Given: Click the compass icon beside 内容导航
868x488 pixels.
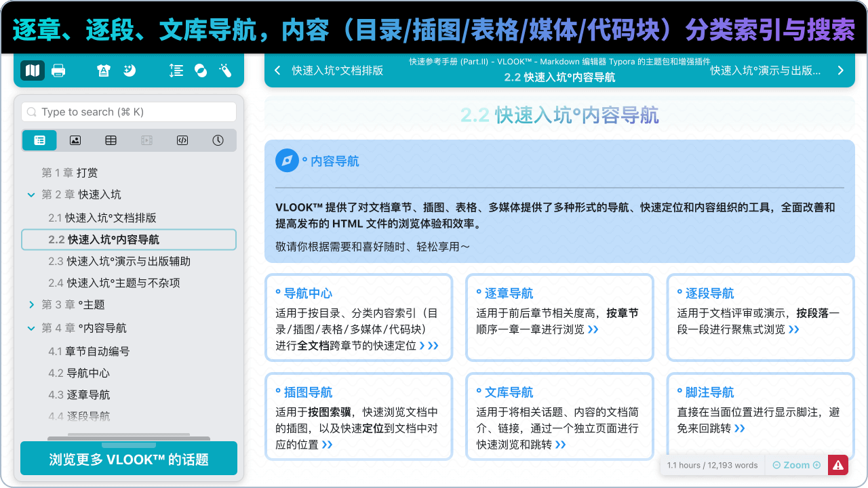Looking at the screenshot, I should pyautogui.click(x=287, y=161).
